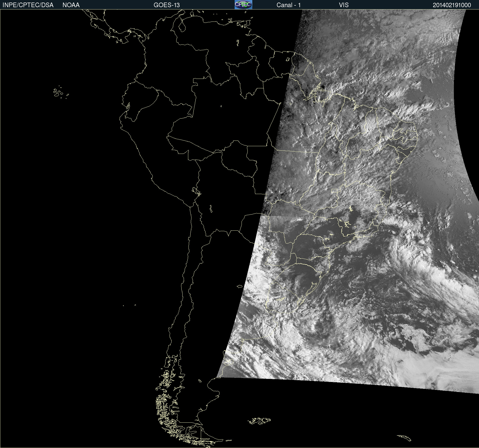Viewport: 479px width, 448px height.
Task: Click the Canal - 1 channel label
Action: pos(289,5)
